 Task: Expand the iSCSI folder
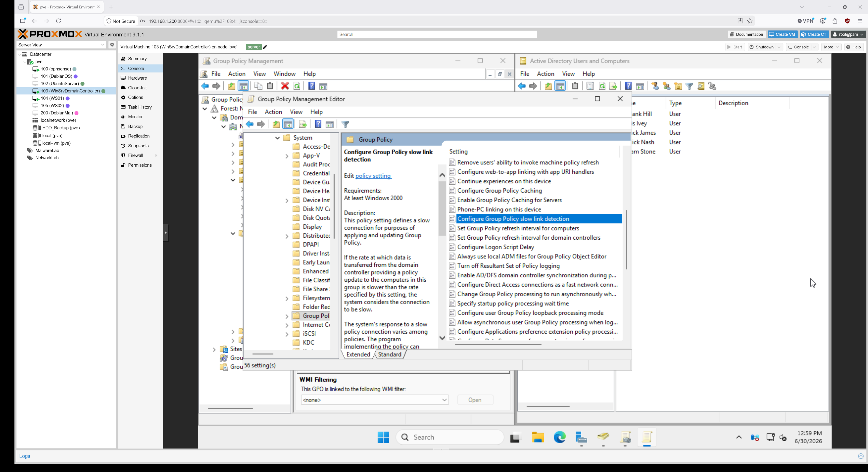pos(287,334)
